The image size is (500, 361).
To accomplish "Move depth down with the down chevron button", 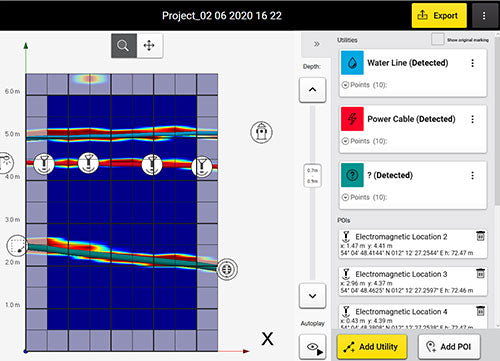I will (x=312, y=296).
